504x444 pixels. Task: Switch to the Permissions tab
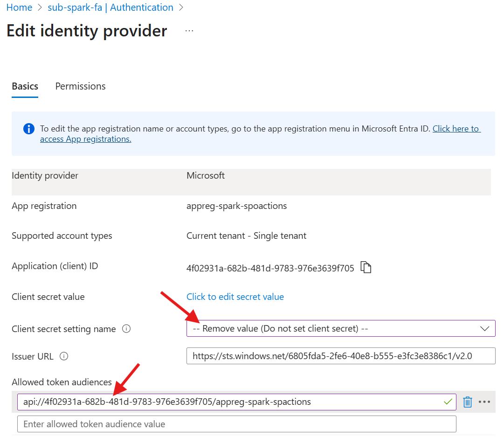[x=80, y=86]
